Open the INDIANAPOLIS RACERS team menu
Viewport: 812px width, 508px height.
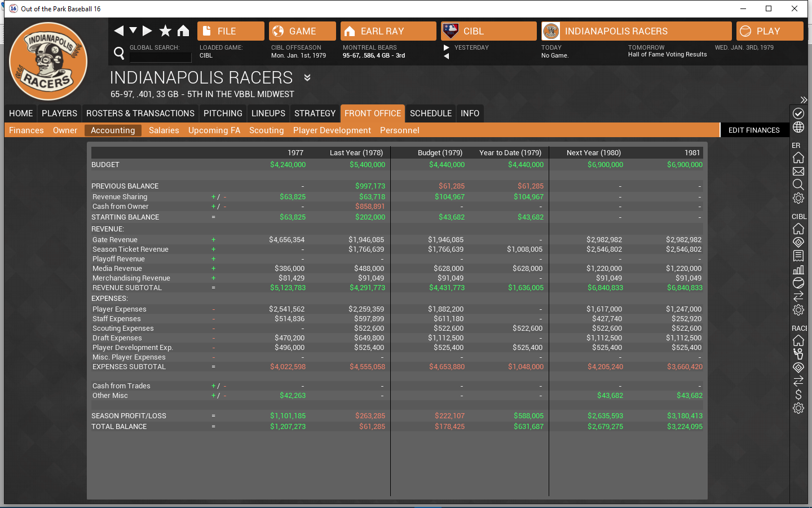(637, 31)
